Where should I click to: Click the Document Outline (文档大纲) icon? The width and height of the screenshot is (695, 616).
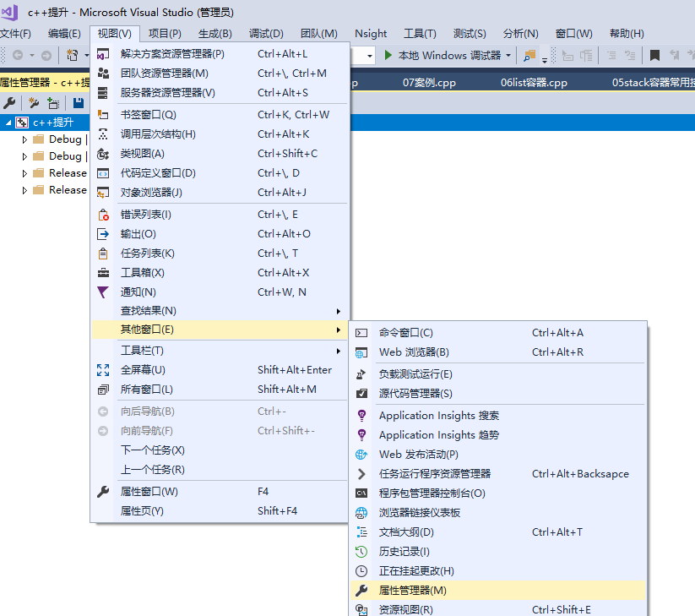(361, 532)
